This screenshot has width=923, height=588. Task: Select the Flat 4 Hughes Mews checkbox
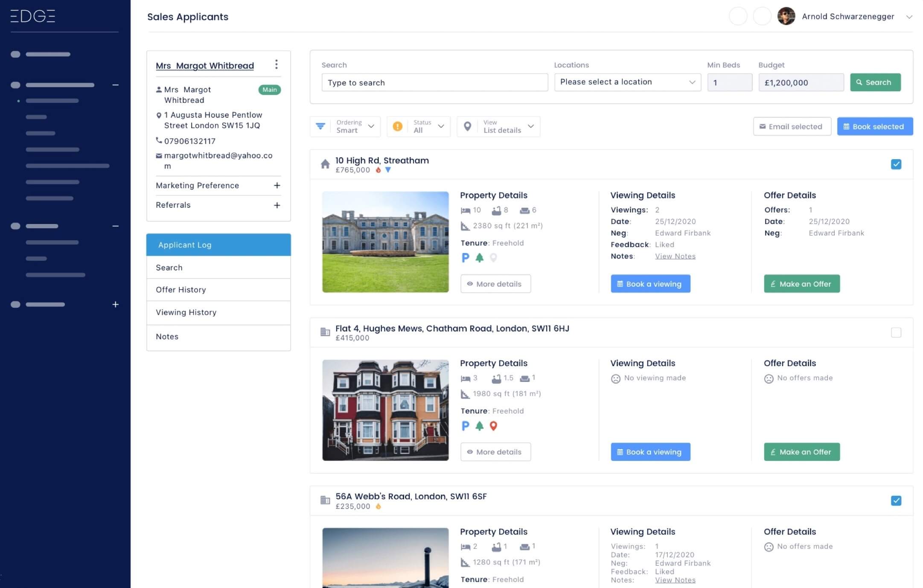point(896,333)
